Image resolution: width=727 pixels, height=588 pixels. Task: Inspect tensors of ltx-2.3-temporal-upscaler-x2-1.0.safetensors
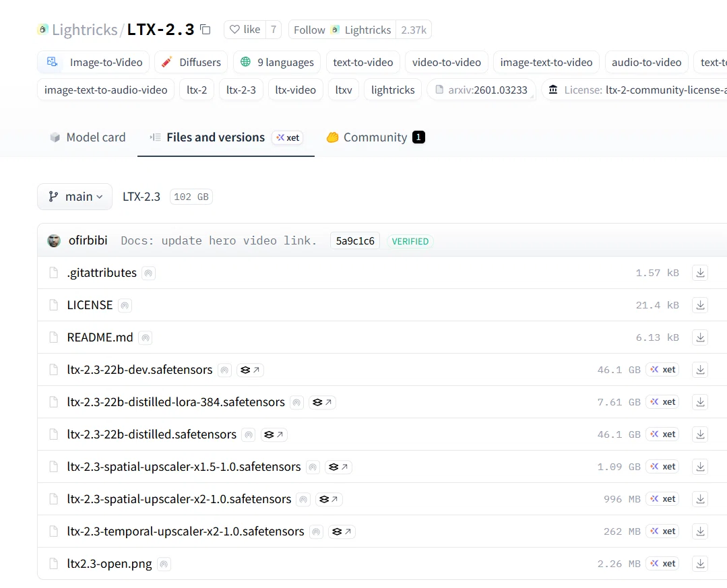pyautogui.click(x=342, y=532)
